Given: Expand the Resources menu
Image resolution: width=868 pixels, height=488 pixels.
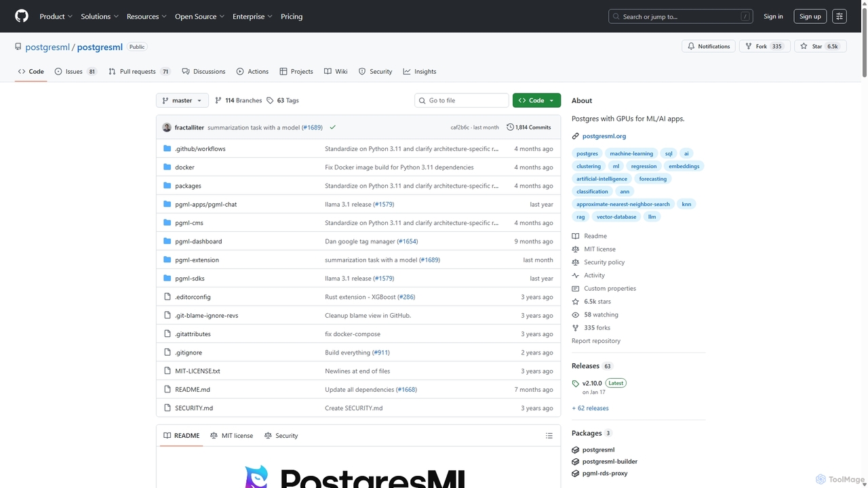Looking at the screenshot, I should point(146,16).
